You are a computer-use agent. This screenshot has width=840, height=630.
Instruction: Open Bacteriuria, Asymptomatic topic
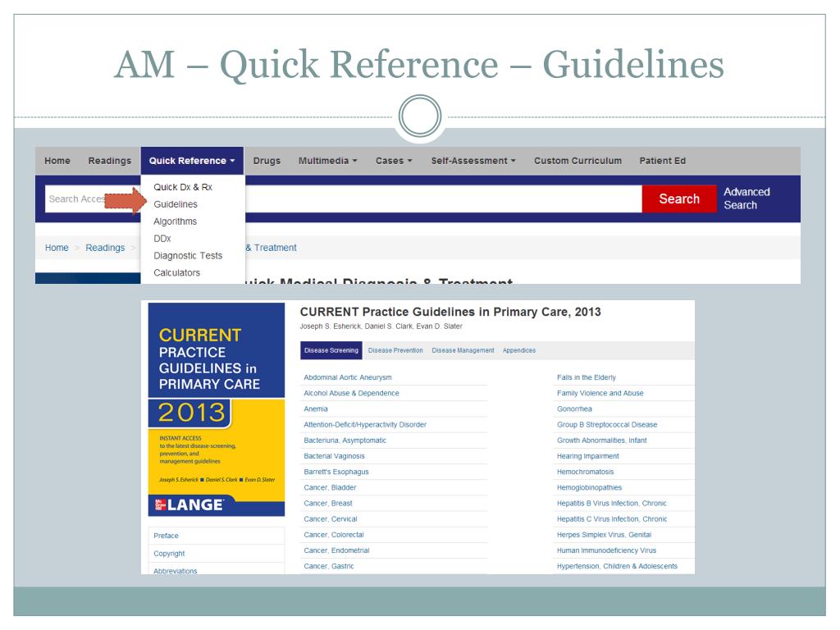point(345,441)
